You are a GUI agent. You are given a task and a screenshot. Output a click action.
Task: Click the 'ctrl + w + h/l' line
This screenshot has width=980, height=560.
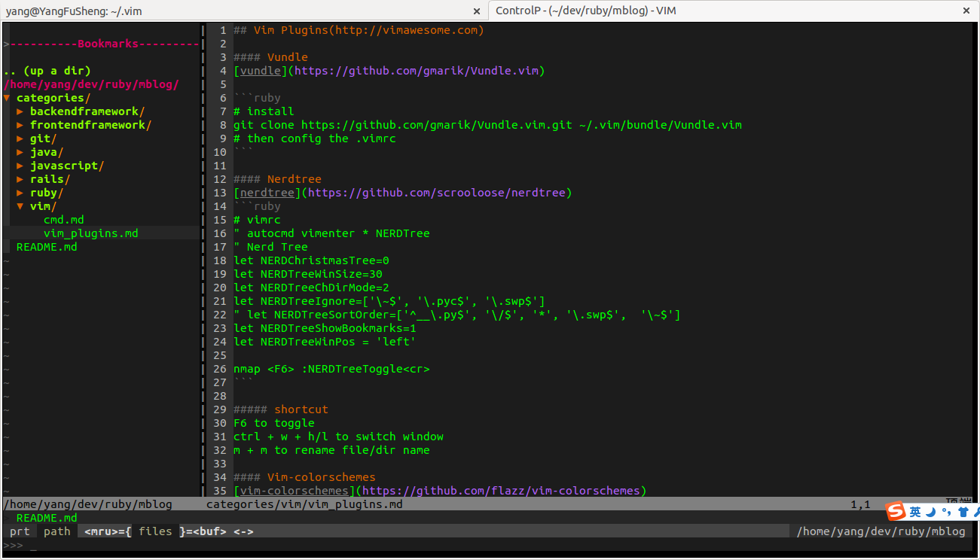(338, 437)
